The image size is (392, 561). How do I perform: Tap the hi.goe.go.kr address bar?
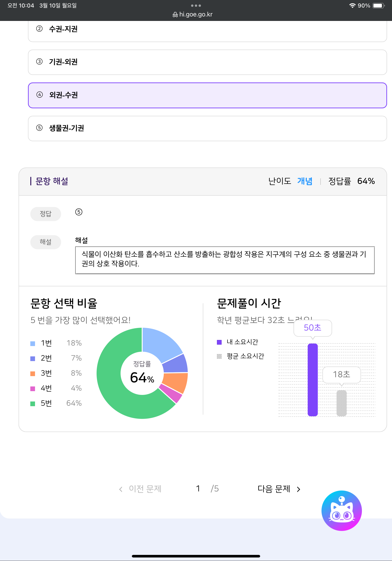point(196,14)
